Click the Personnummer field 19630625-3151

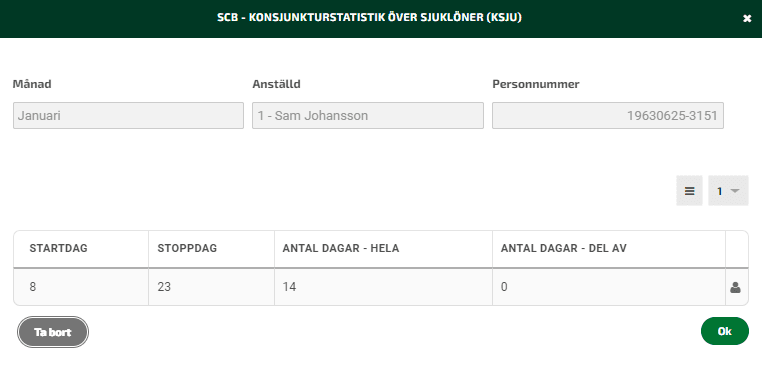pos(608,116)
